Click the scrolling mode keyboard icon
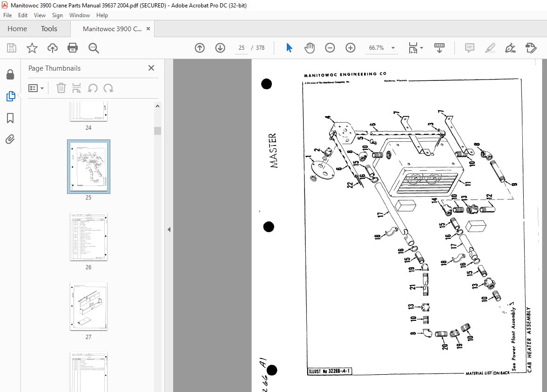 click(x=439, y=48)
